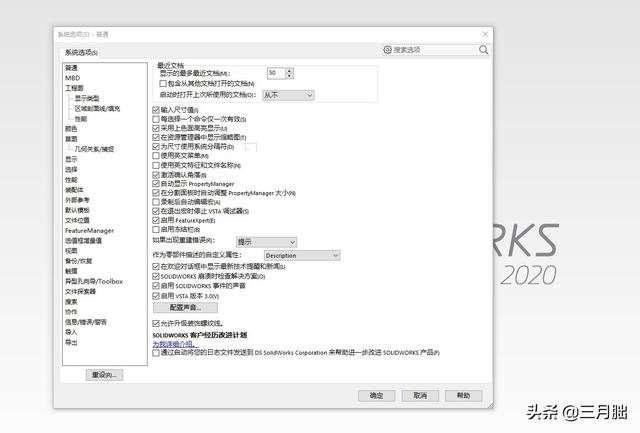Image resolution: width=640 pixels, height=433 pixels.
Task: Select 异型孔向导/Toolbox in the options tree
Action: [x=94, y=281]
